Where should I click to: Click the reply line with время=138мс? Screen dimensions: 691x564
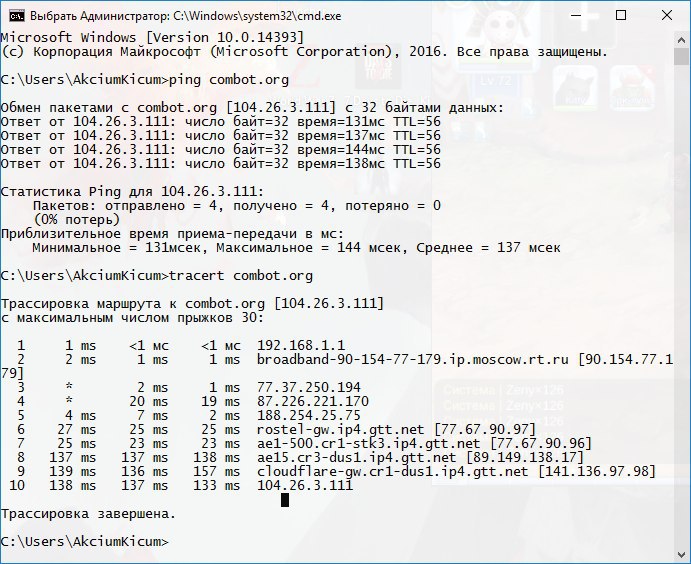pyautogui.click(x=220, y=164)
